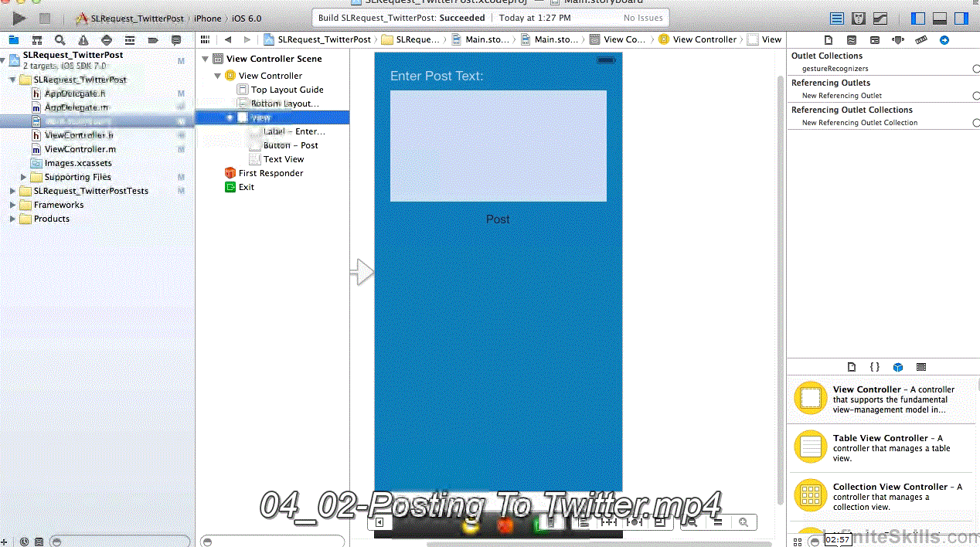Click the Stop button in toolbar

click(45, 18)
